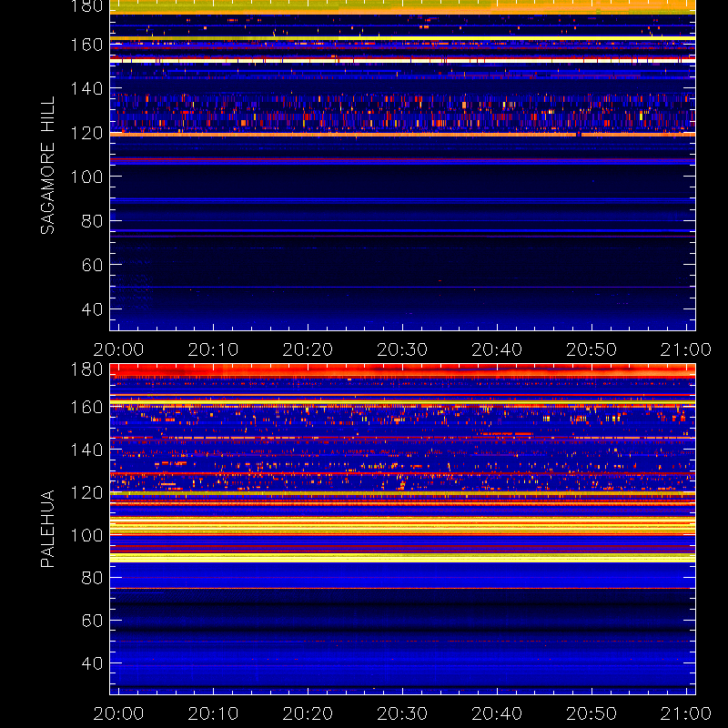Select the 80 tick label on Sagamore Hill axis
Viewport: 728px width, 728px height.
(92, 221)
